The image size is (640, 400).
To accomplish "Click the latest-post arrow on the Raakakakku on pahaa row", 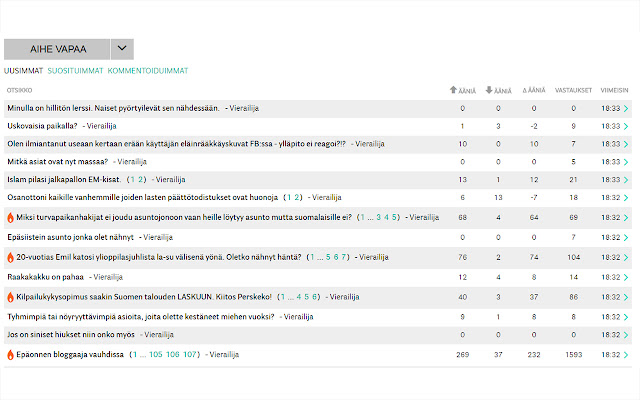I will tap(626, 277).
